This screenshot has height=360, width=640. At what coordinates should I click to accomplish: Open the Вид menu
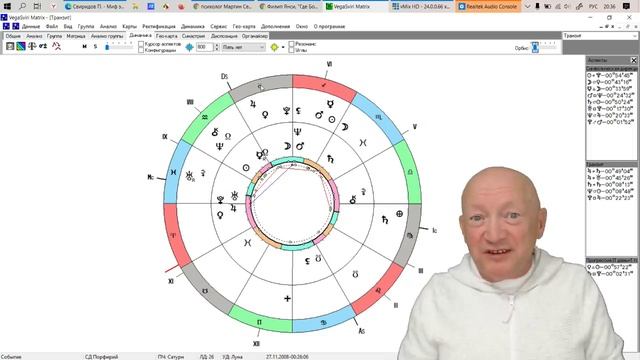(x=68, y=27)
